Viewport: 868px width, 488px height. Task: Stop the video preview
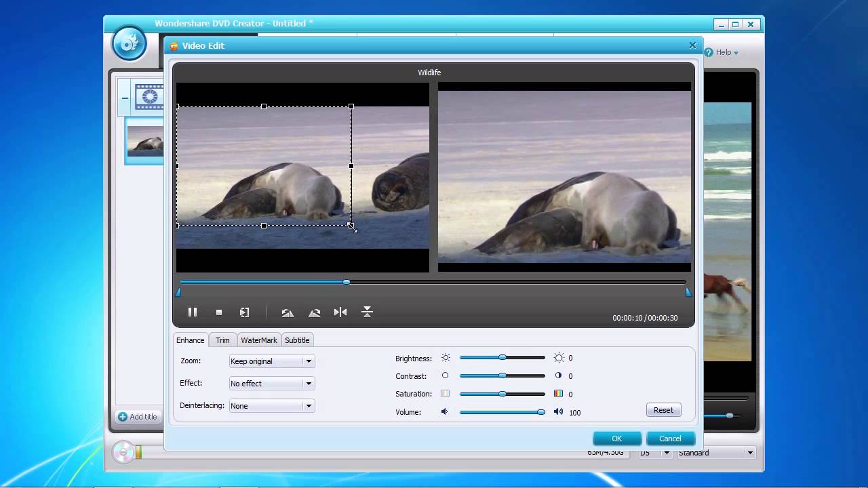(219, 312)
